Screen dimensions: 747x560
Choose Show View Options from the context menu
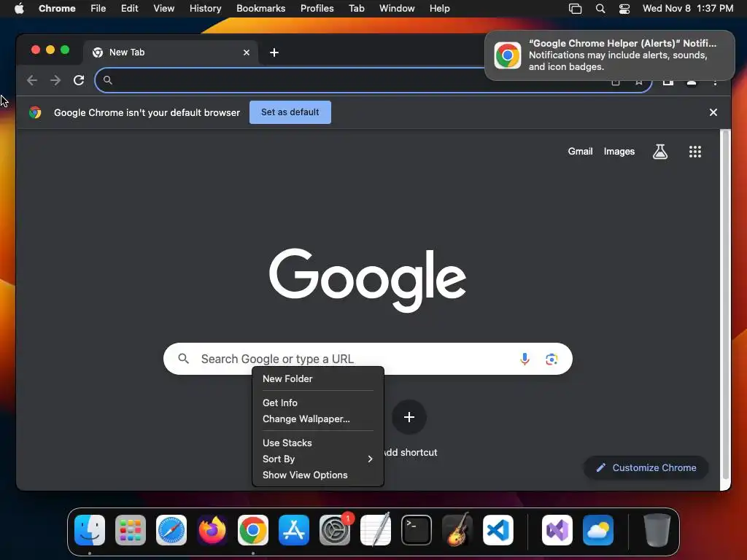point(318,475)
